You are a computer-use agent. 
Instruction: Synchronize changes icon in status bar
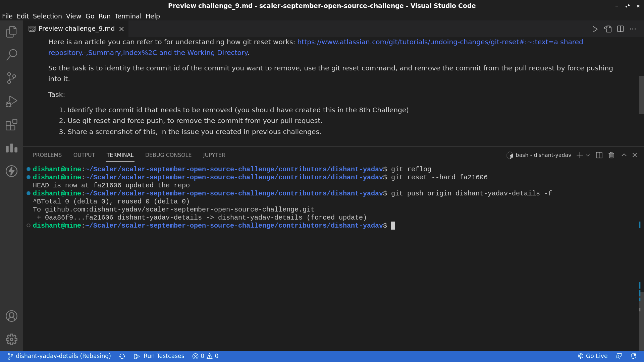122,356
